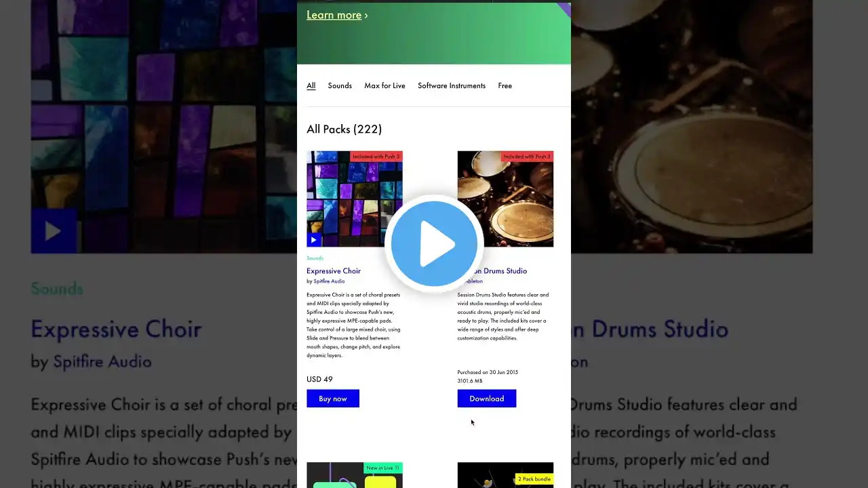
Task: Open the Session Drums Studio thumbnail
Action: 505,199
